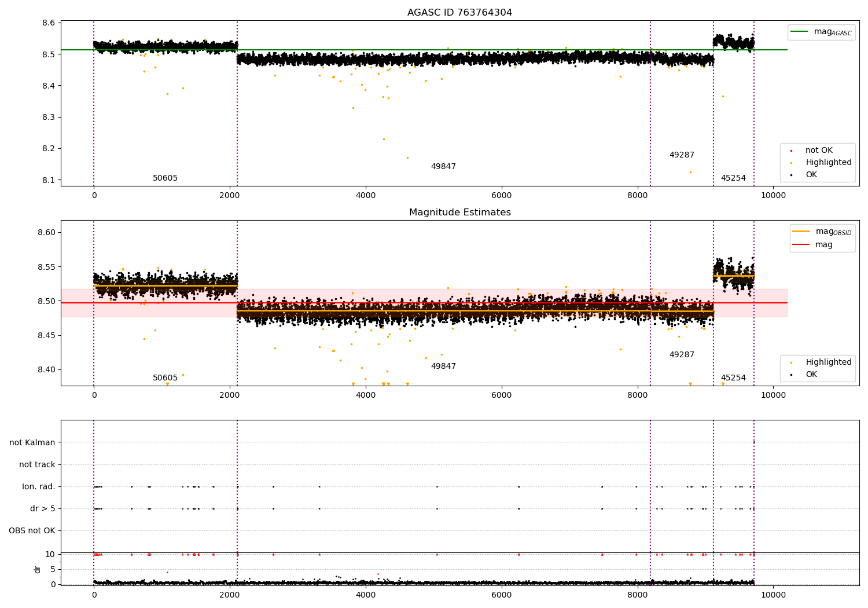Image resolution: width=868 pixels, height=608 pixels.
Task: Click the 6000 x-tick under the top plot
Action: (502, 196)
